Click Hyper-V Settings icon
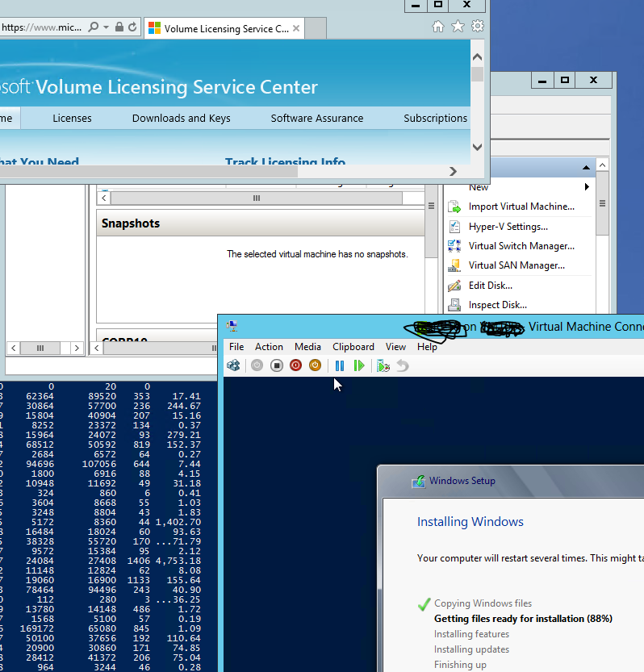 tap(454, 226)
